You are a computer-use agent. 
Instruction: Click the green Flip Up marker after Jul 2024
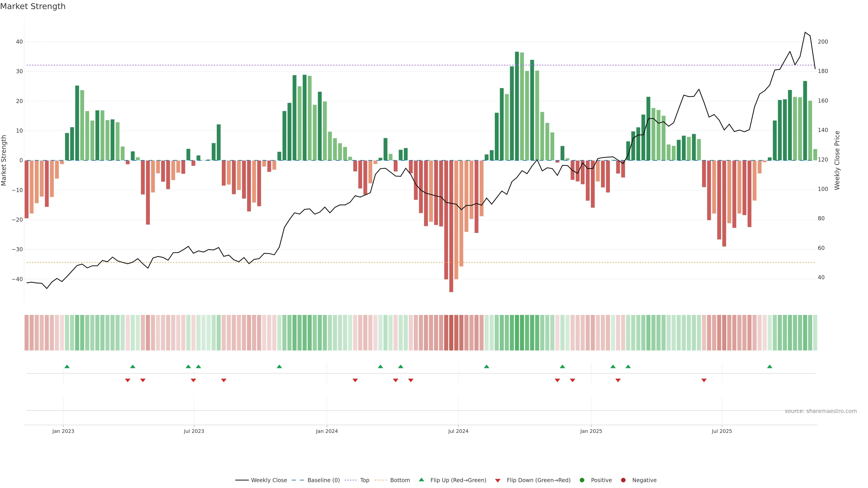pyautogui.click(x=487, y=366)
